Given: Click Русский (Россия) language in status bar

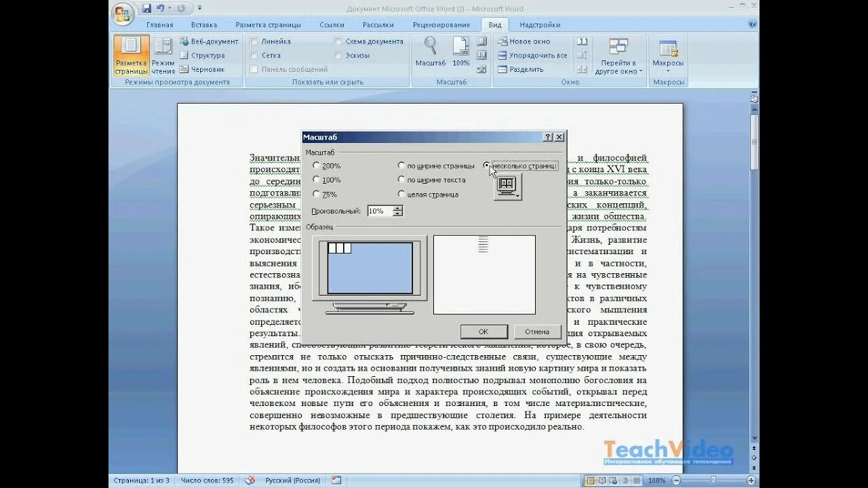Looking at the screenshot, I should (293, 481).
